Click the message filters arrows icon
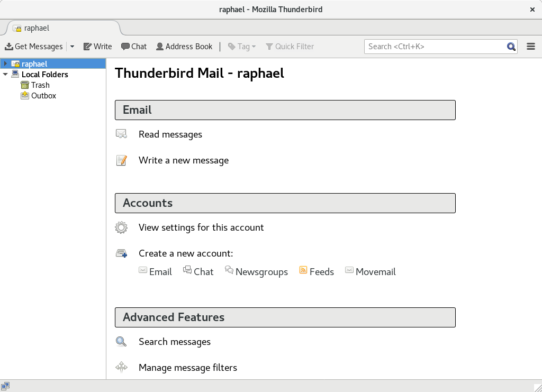The image size is (542, 392). point(121,367)
